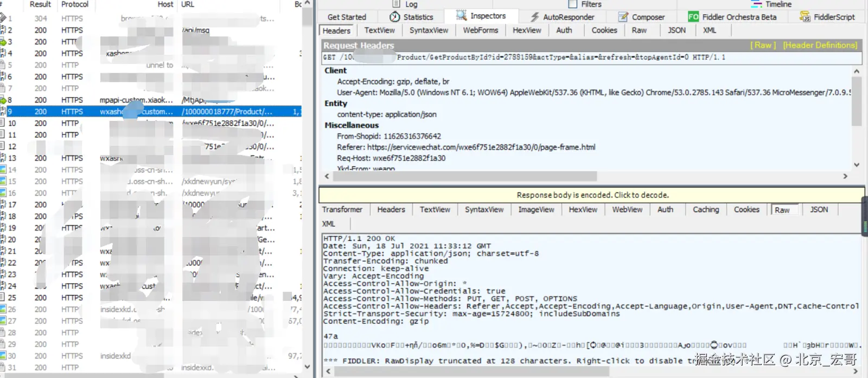Click the Inspectors magnifier icon
Viewport: 868px width, 378px height.
tap(462, 15)
